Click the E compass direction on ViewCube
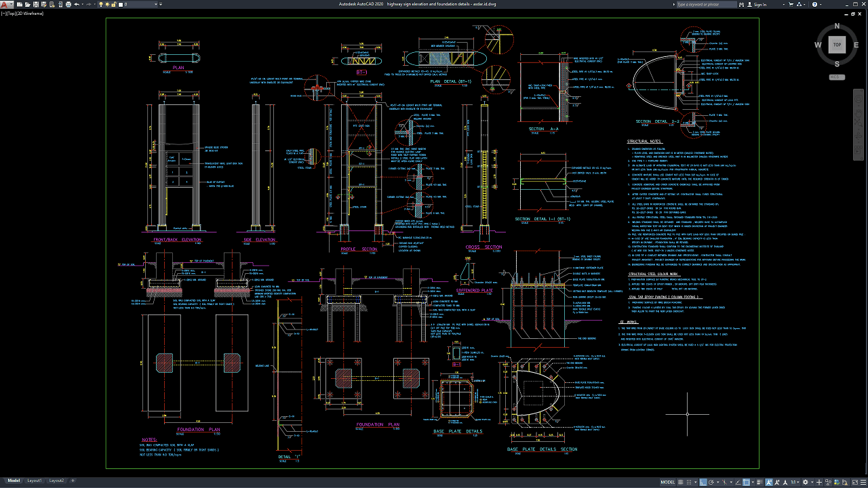The height and width of the screenshot is (488, 868). pyautogui.click(x=855, y=45)
